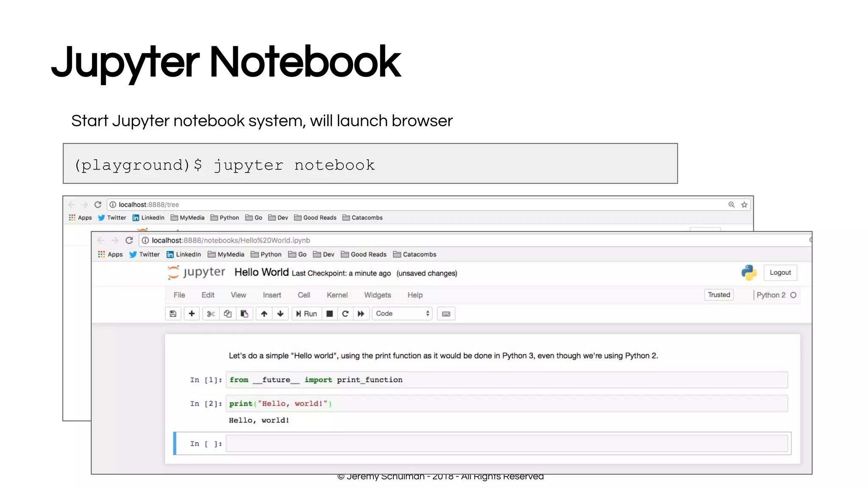This screenshot has width=868, height=488.
Task: Interrupt the kernel with the stop icon
Action: pos(329,313)
